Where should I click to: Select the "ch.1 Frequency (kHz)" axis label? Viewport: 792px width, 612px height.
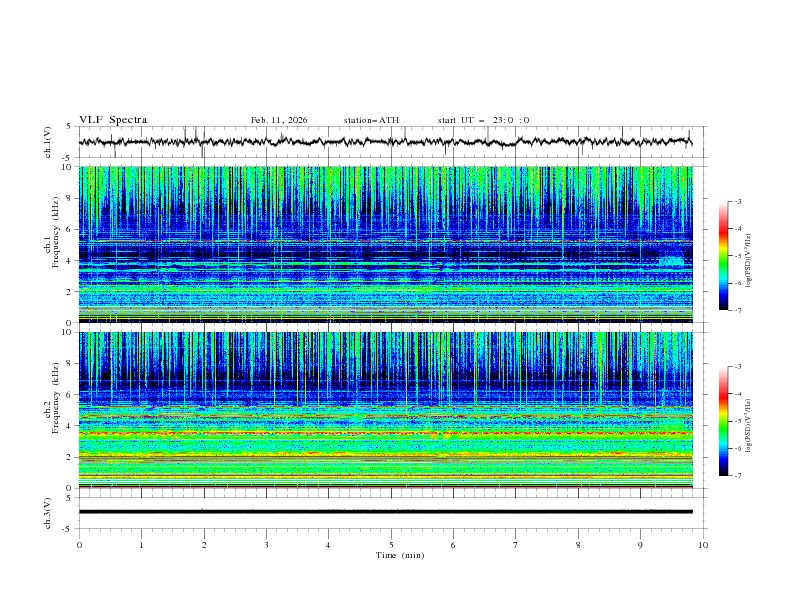coord(51,230)
